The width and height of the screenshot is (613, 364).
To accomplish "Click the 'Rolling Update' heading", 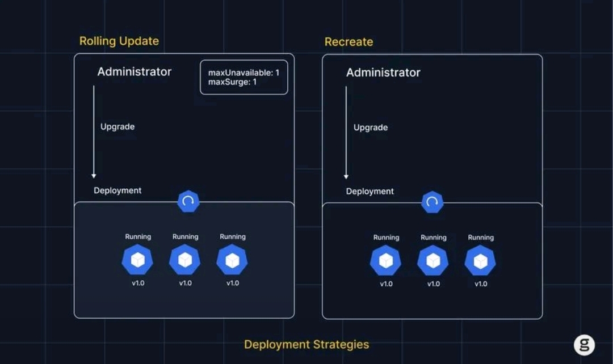I will (119, 41).
